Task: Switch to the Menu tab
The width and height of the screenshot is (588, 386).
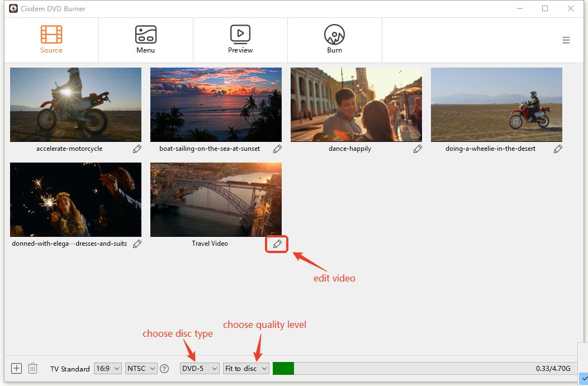Action: point(145,38)
